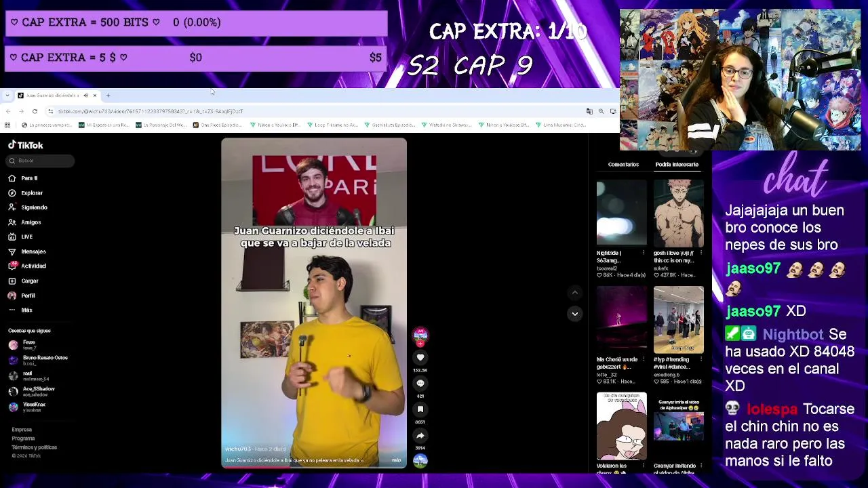Click the TikTok logo

pos(26,145)
